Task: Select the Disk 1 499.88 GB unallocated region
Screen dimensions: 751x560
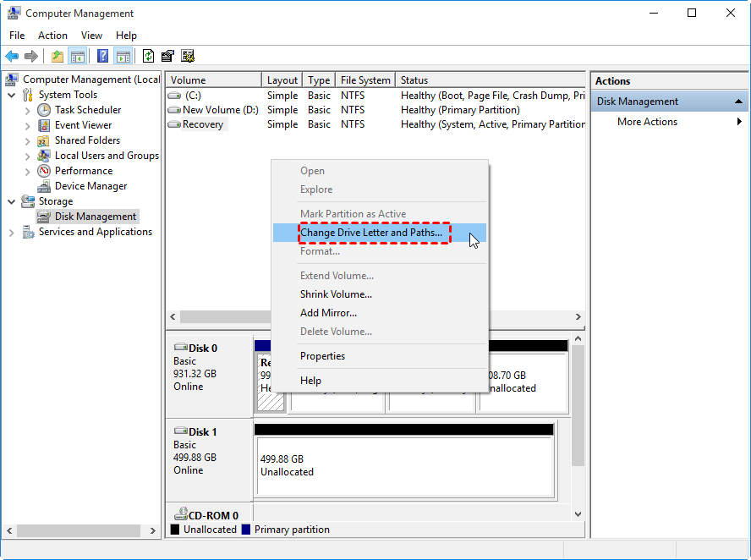Action: click(x=405, y=465)
